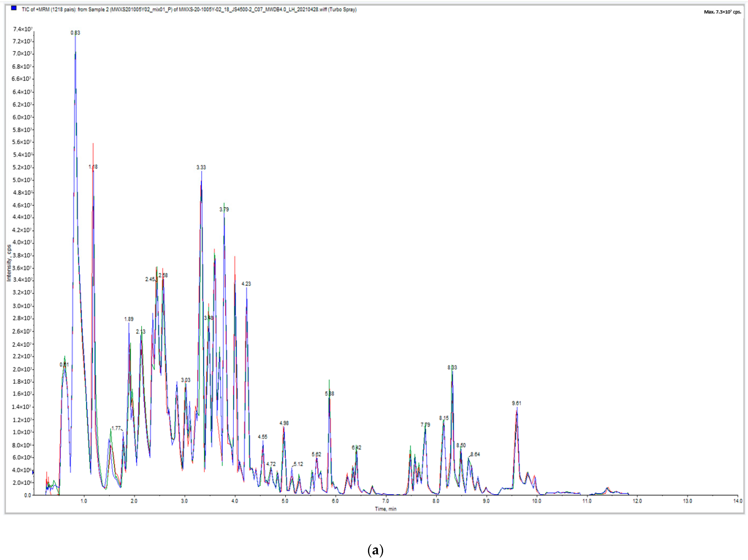
Task: Select the peak label 1.18
Action: click(x=93, y=167)
